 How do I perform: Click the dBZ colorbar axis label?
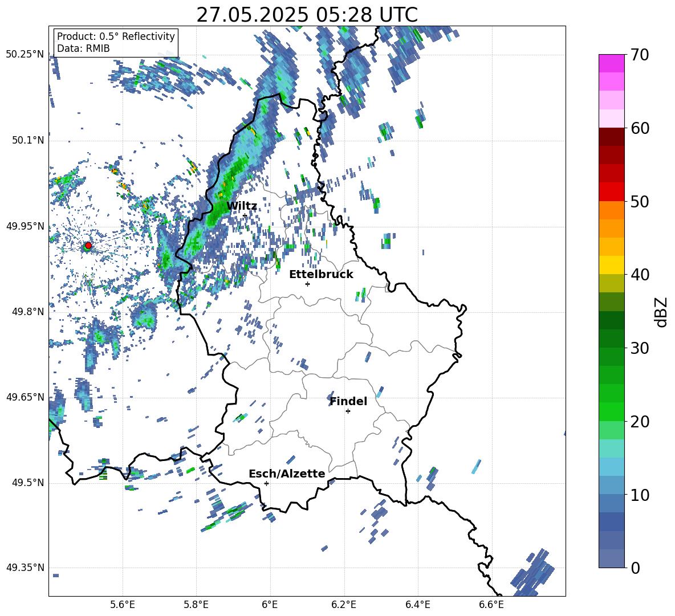[662, 312]
